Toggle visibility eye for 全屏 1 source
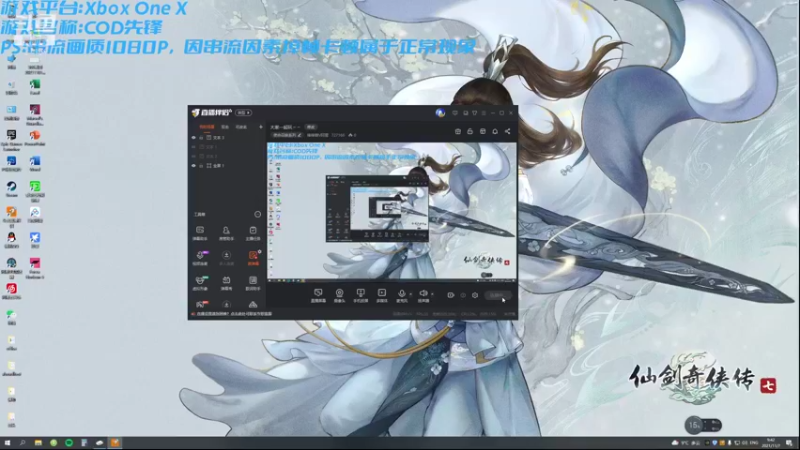The width and height of the screenshot is (800, 450). tap(193, 166)
